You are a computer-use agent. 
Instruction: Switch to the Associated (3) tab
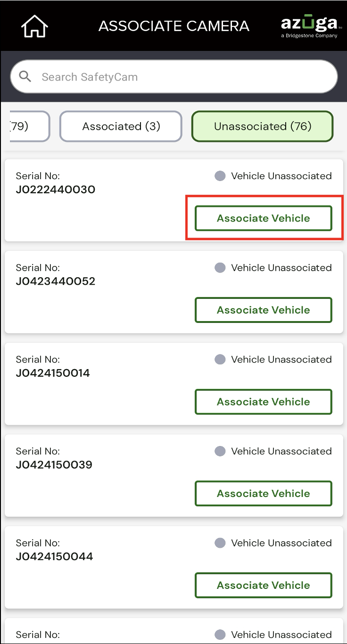point(121,126)
